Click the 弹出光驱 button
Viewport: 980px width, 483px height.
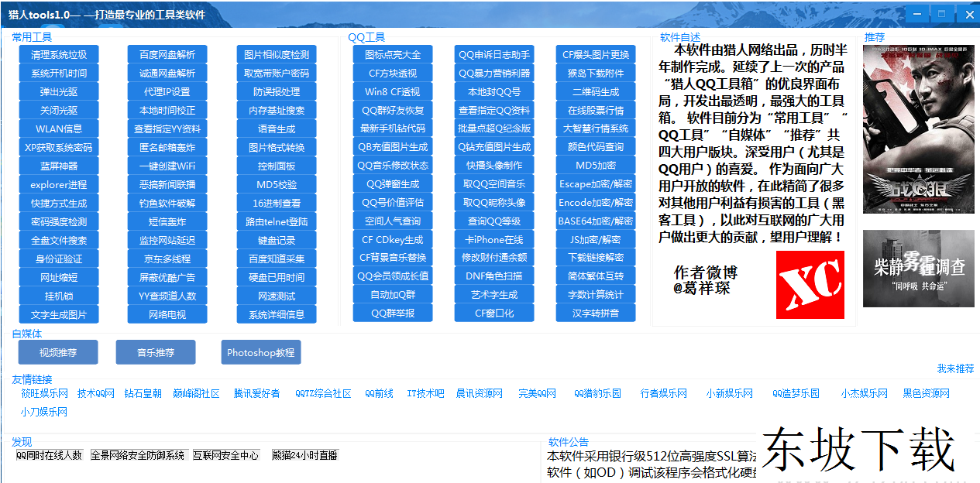click(59, 92)
